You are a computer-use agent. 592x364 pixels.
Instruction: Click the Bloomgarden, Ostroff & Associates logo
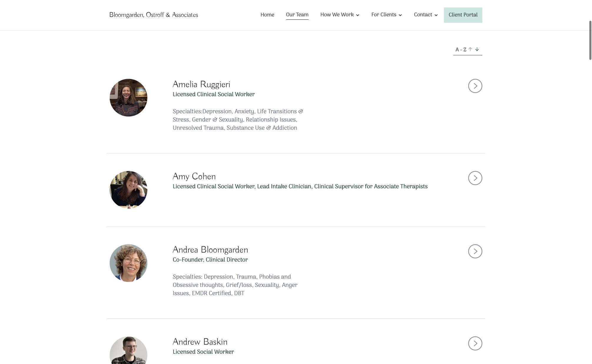[154, 15]
